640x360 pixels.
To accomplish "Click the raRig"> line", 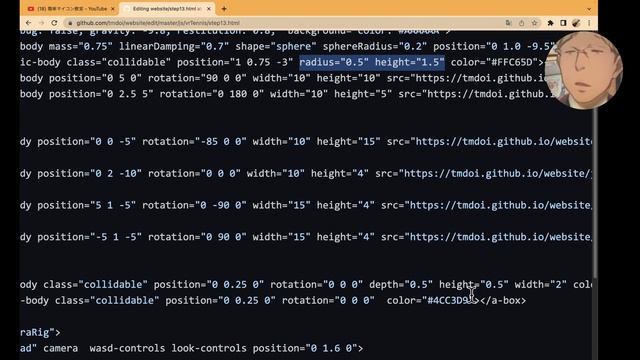I will tap(40, 333).
